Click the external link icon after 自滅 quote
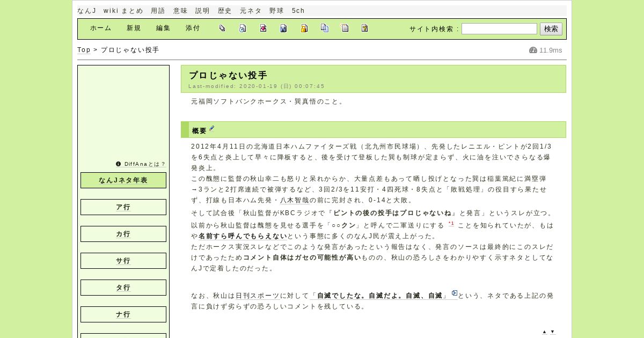644x338 pixels. 454,293
